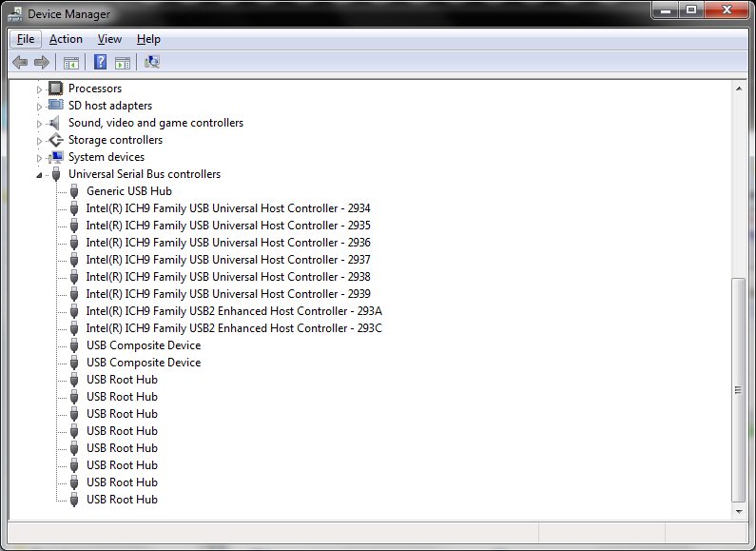Expand the Storage controllers category
This screenshot has height=551, width=756.
pyautogui.click(x=39, y=141)
